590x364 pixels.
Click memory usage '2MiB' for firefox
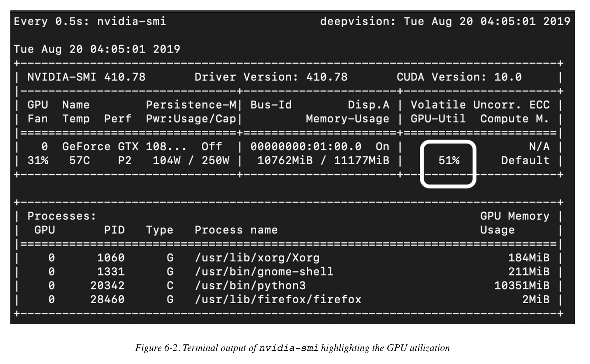(535, 299)
